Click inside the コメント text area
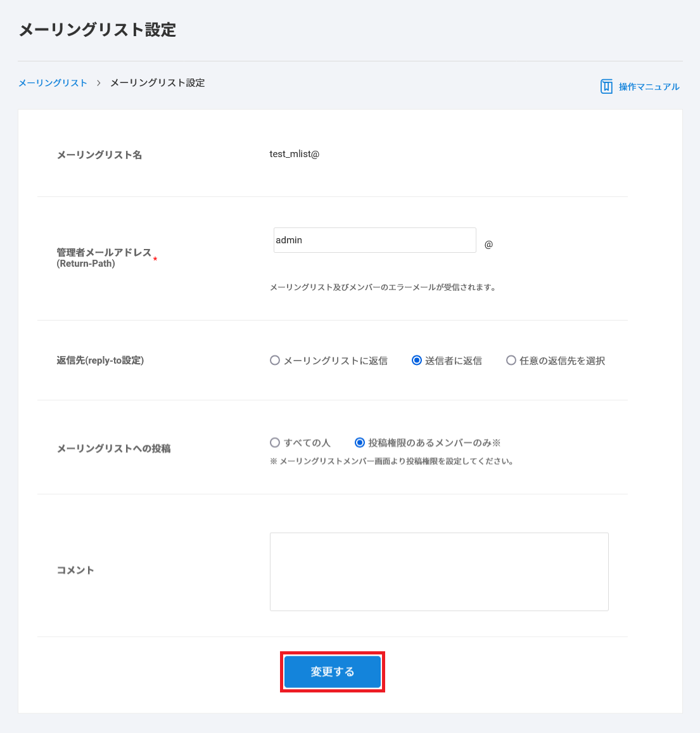This screenshot has width=700, height=733. [438, 571]
